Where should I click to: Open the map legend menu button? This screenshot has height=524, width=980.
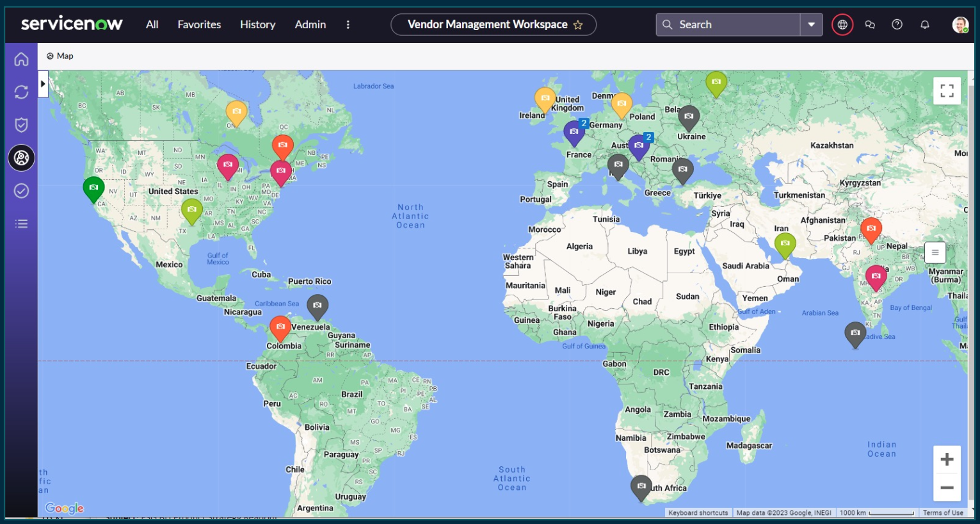(935, 252)
